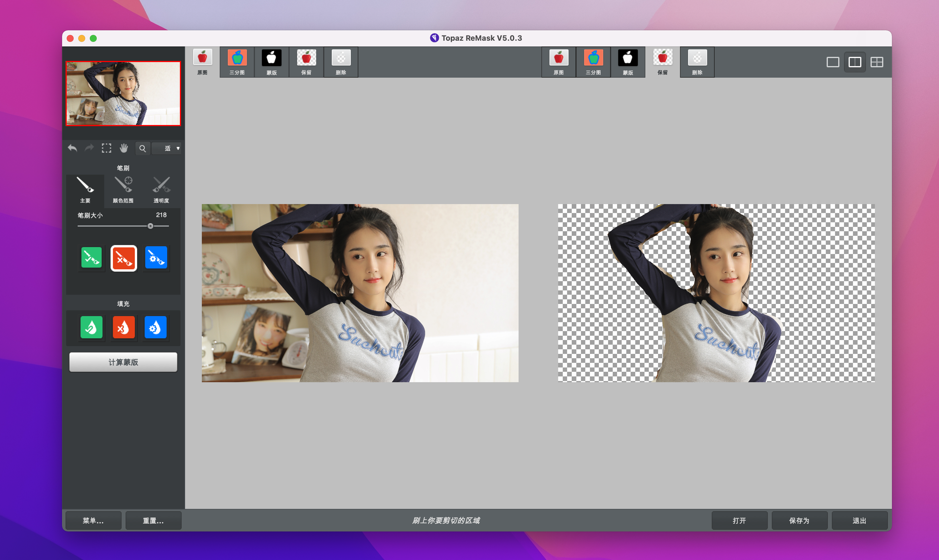Choose the marquee selection tool

click(107, 148)
